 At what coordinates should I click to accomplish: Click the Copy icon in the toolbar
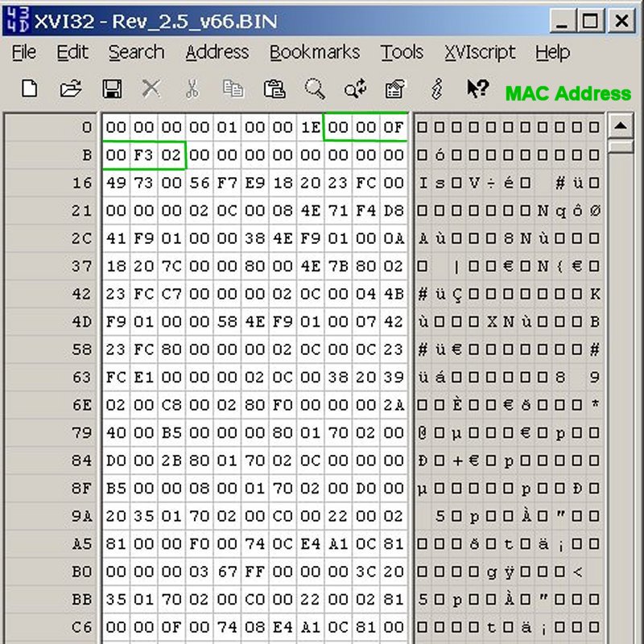pyautogui.click(x=233, y=89)
